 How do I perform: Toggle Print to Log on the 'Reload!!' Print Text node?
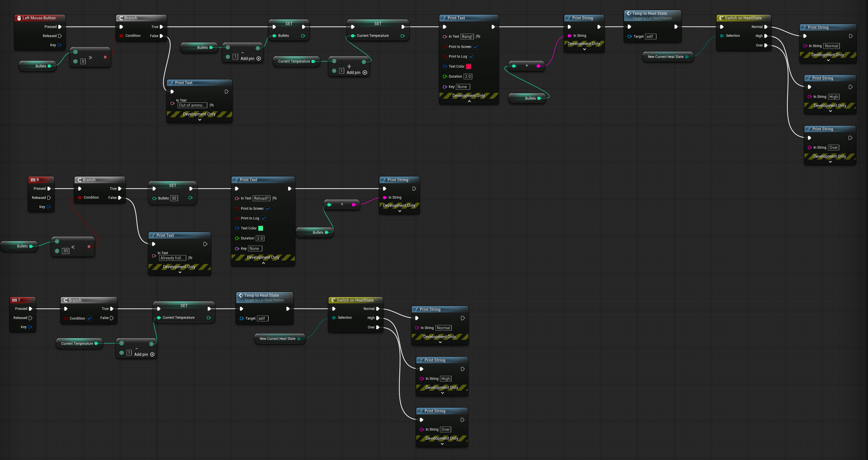click(263, 219)
